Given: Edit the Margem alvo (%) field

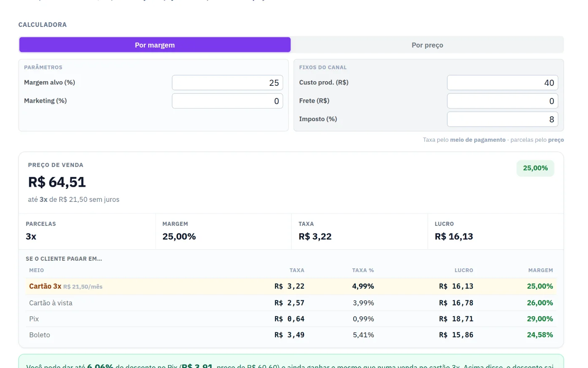Looking at the screenshot, I should coord(227,83).
